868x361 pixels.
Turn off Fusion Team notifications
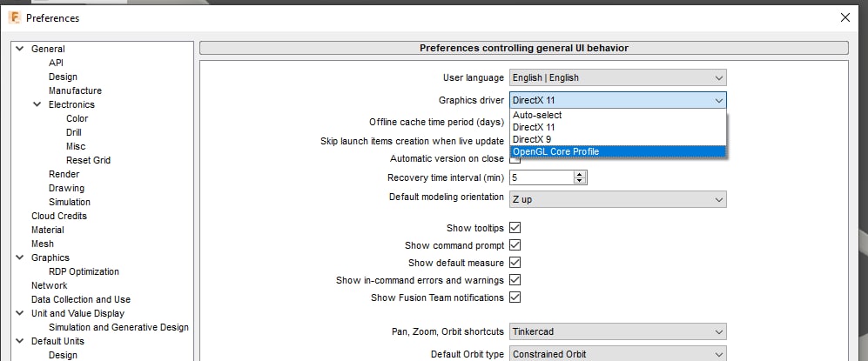click(515, 297)
